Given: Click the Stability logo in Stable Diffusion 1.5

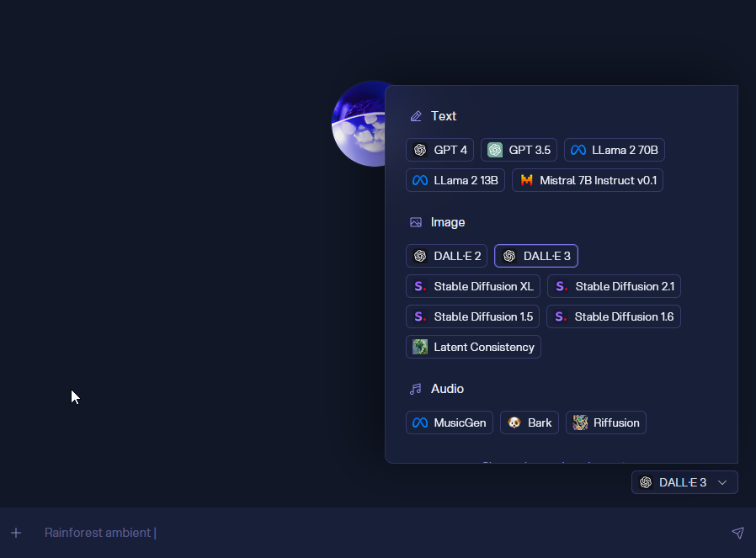Looking at the screenshot, I should coord(420,316).
